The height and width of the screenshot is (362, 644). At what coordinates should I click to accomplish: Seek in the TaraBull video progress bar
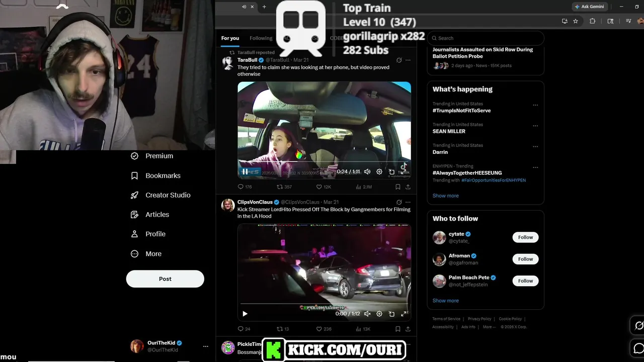tap(324, 161)
